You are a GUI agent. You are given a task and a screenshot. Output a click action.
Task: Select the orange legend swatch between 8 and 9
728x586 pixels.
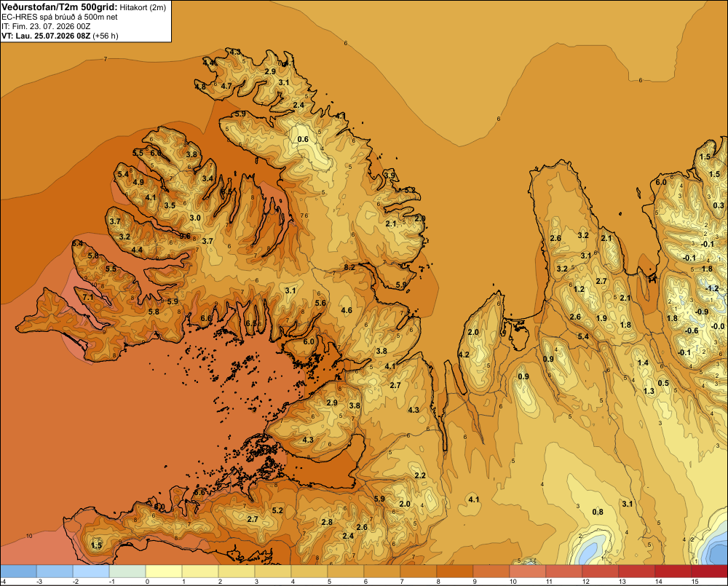455,571
